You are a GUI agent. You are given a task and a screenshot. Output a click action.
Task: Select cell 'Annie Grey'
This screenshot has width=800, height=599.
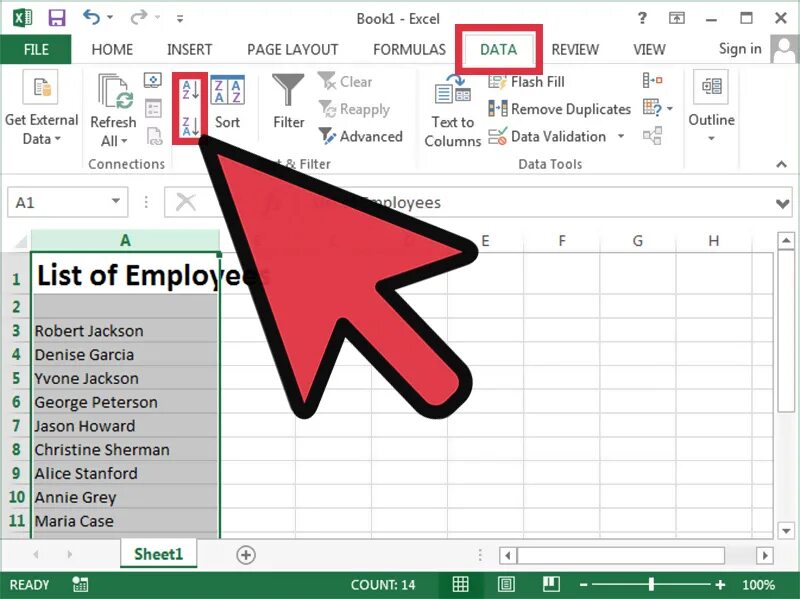[126, 497]
